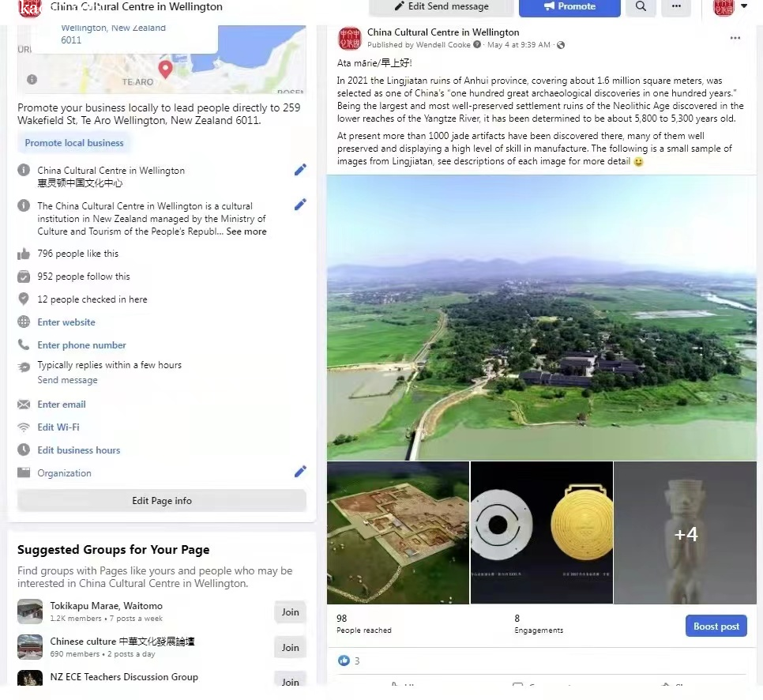Click Enter email link
The height and width of the screenshot is (700, 763).
click(x=62, y=405)
